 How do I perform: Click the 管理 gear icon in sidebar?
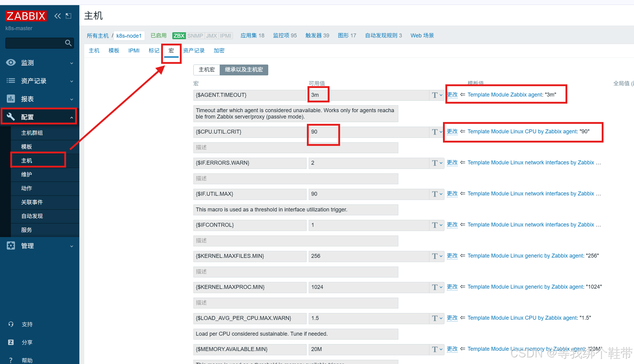point(11,245)
